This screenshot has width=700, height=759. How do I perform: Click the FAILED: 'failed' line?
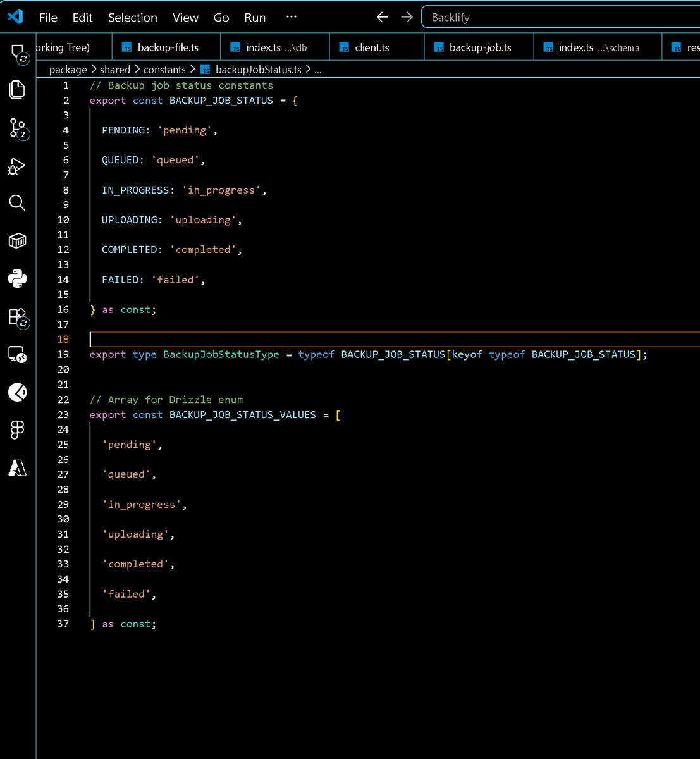tap(154, 280)
